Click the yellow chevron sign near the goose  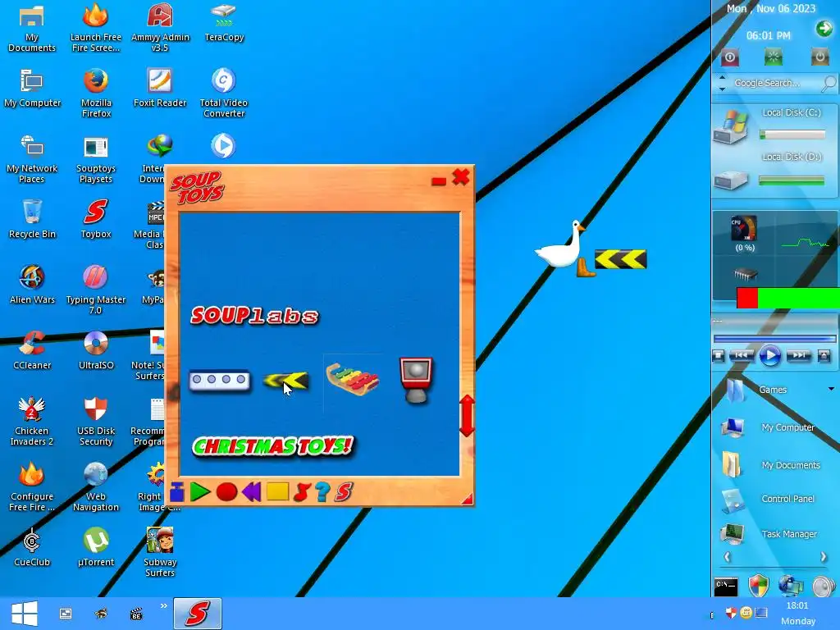[x=620, y=259]
